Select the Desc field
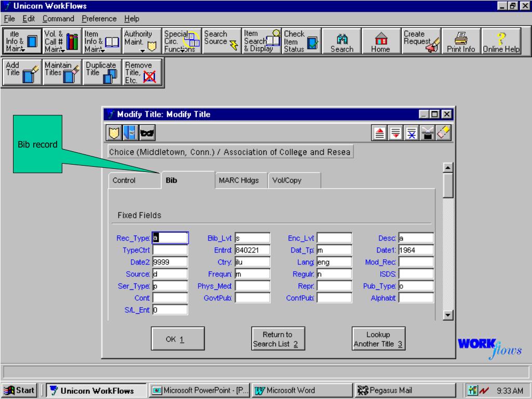532x399 pixels. pyautogui.click(x=416, y=238)
